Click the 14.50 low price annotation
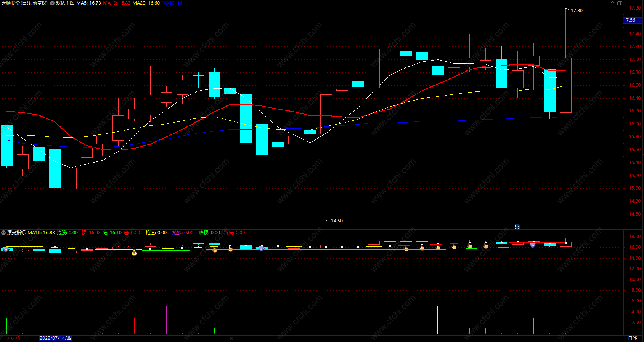The image size is (644, 342). tap(337, 221)
